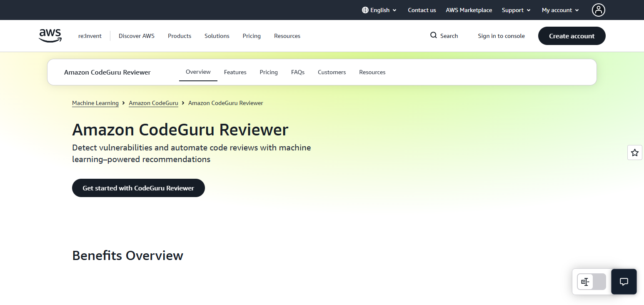Select the Customers tab
Screen dimensions: 644x305
(332, 72)
